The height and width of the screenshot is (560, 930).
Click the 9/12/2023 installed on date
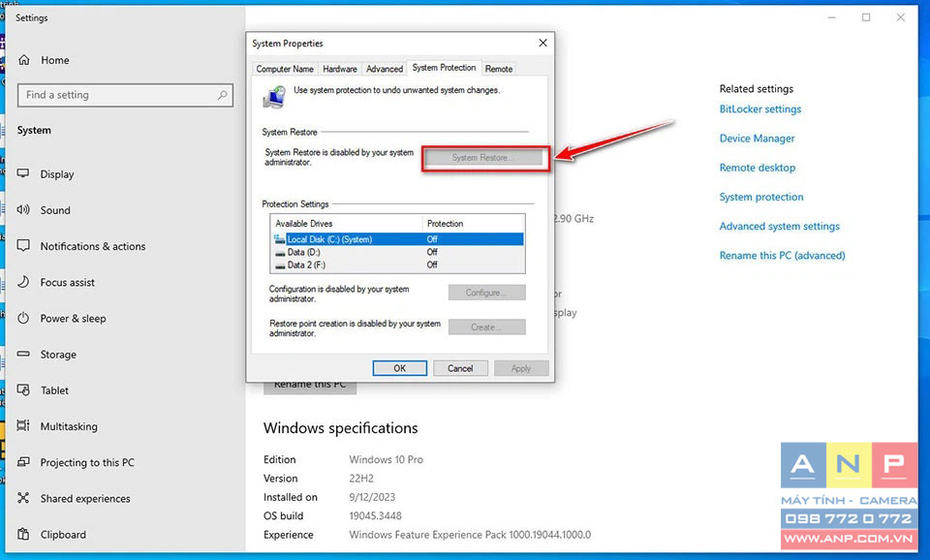click(x=372, y=497)
